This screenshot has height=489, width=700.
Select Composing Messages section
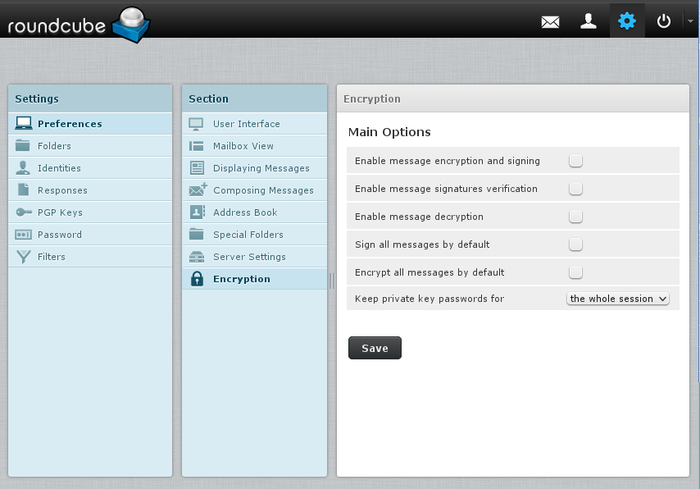[254, 190]
